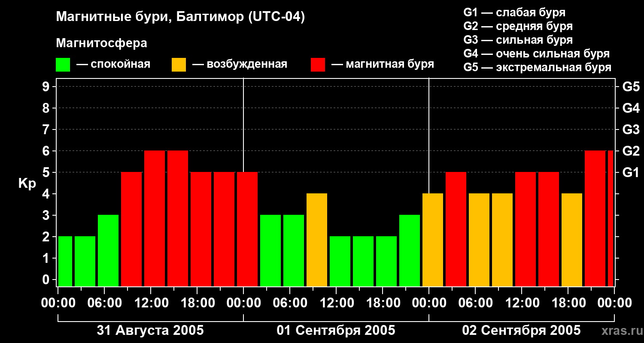
Task: Click the 12:00 time label under 31 Августа
Action: point(151,303)
